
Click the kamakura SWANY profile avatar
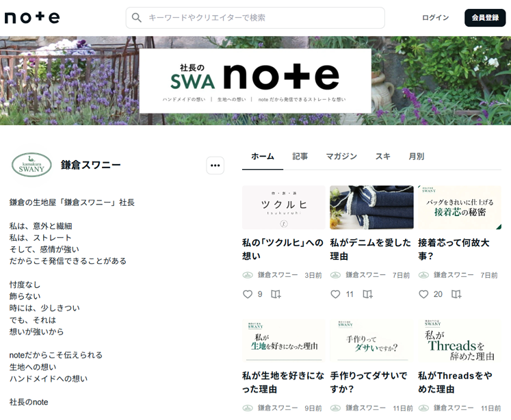(31, 165)
